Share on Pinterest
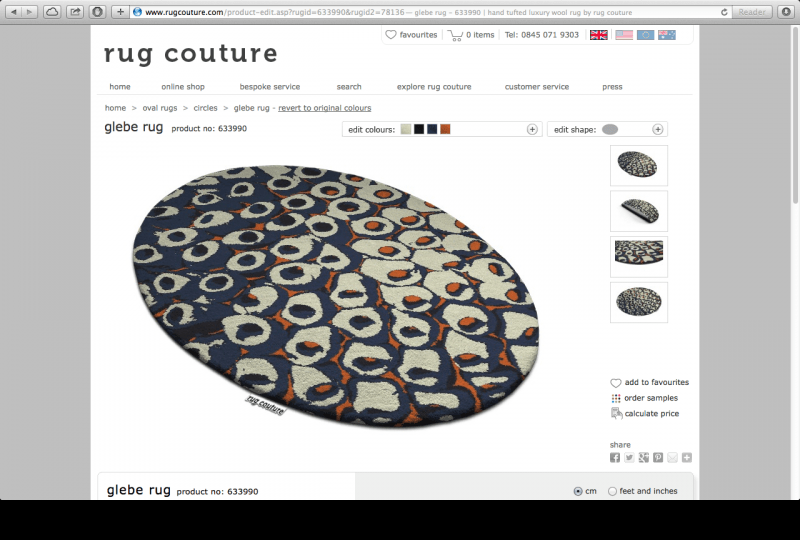This screenshot has height=540, width=800. coord(658,458)
